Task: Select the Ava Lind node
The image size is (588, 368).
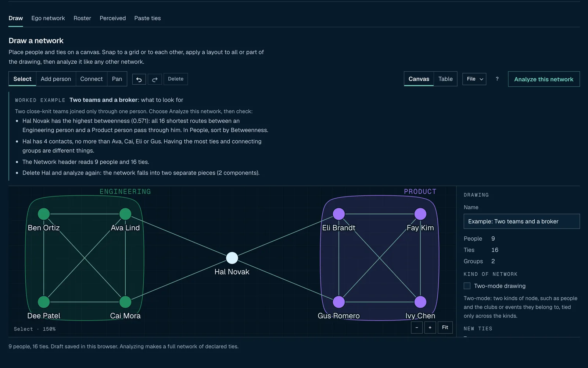Action: (125, 214)
